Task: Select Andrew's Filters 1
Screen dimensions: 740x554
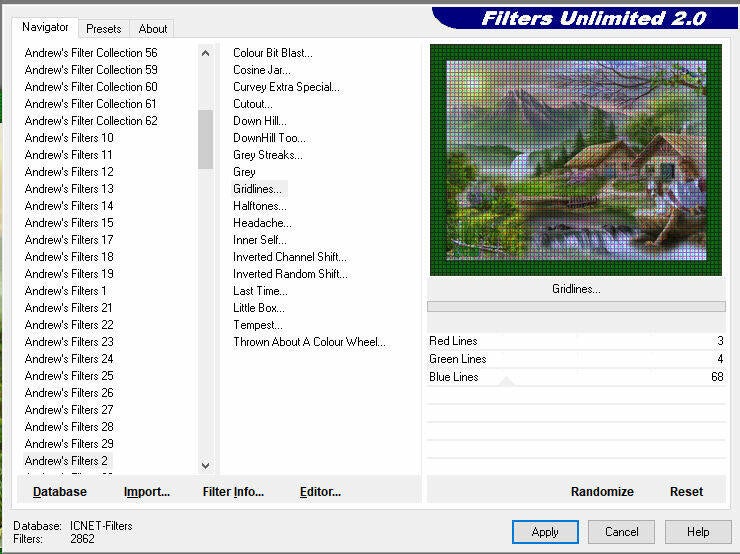Action: 66,291
